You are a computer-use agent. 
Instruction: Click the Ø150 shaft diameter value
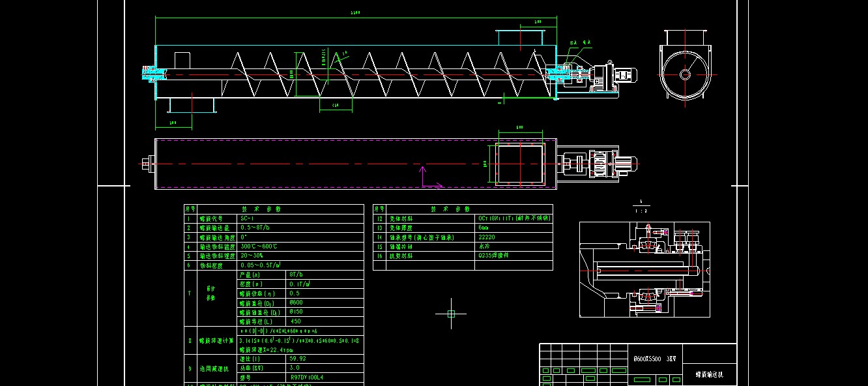[297, 312]
